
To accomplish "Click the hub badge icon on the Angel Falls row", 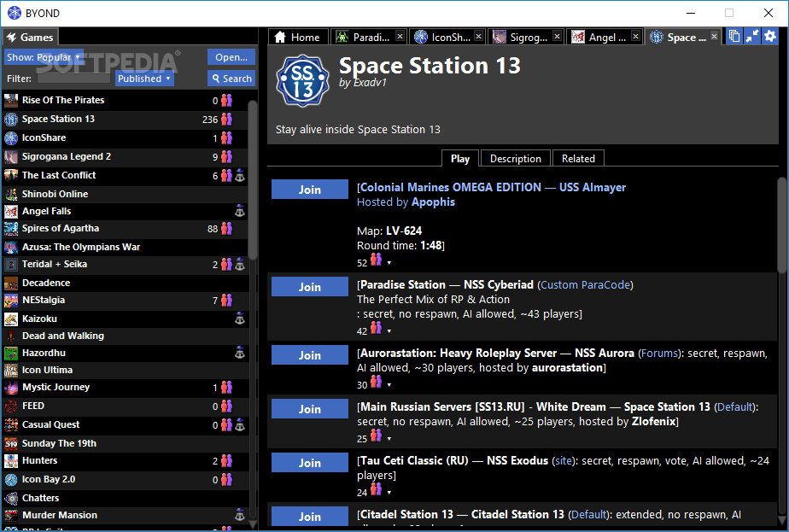I will pyautogui.click(x=240, y=211).
